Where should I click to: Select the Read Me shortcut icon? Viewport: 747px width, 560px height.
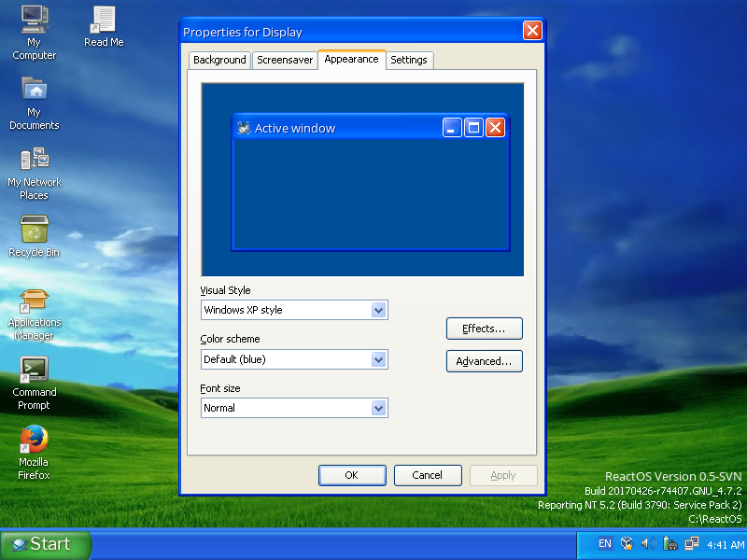coord(104,20)
